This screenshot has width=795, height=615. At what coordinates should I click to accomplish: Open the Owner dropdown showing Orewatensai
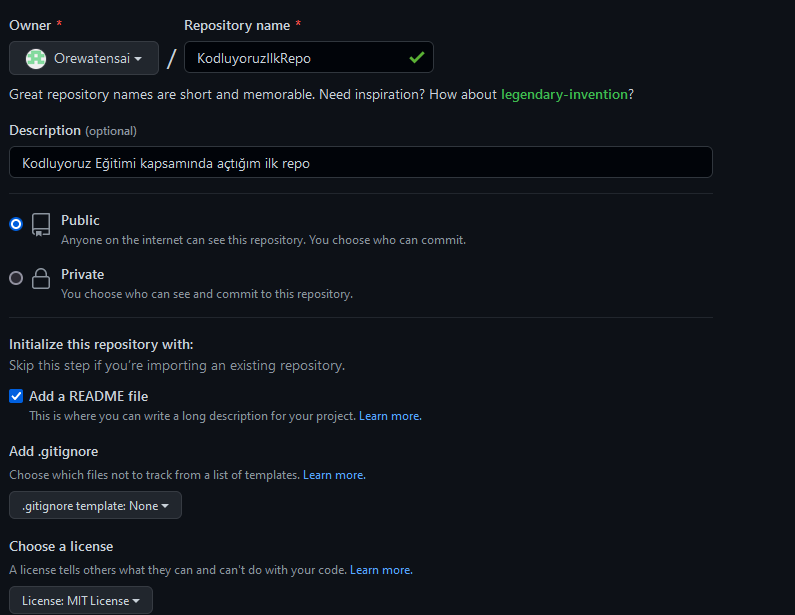[x=84, y=58]
